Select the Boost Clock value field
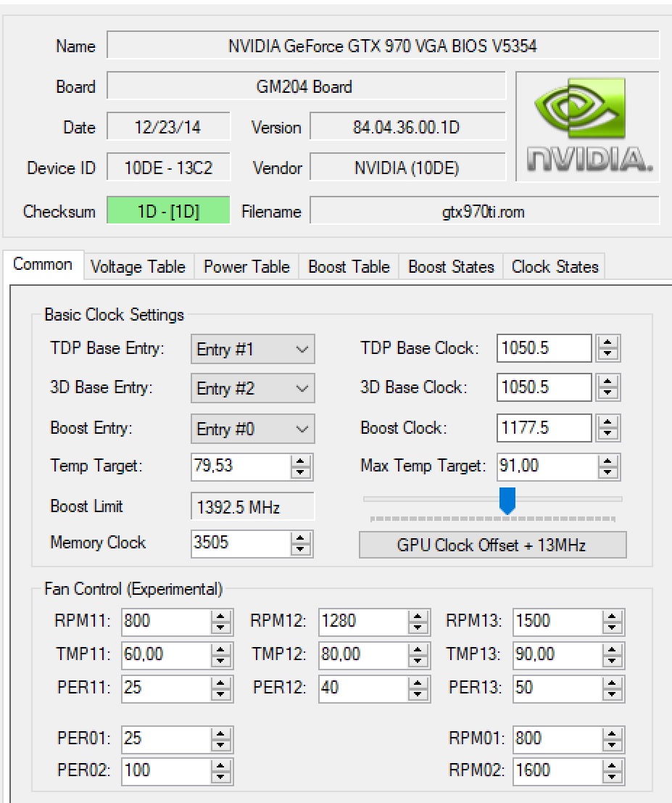The image size is (672, 803). click(544, 427)
